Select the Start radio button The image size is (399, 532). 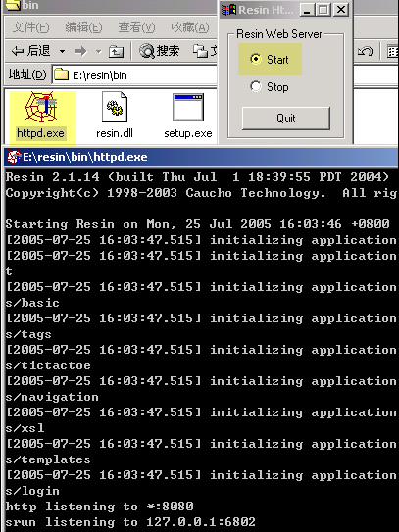pyautogui.click(x=256, y=59)
